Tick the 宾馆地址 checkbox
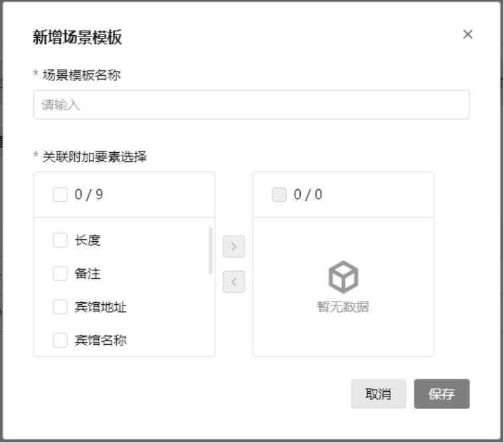This screenshot has width=504, height=443. tap(60, 307)
